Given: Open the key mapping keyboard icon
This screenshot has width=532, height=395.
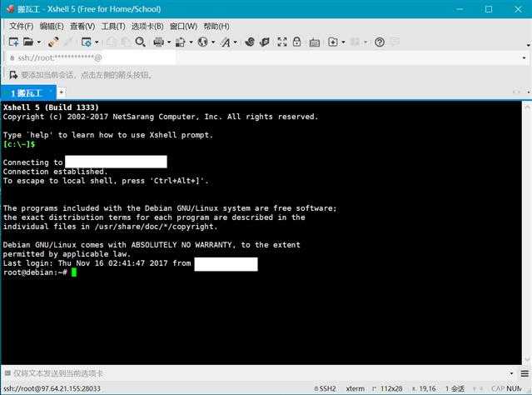Looking at the screenshot, I should pyautogui.click(x=315, y=42).
